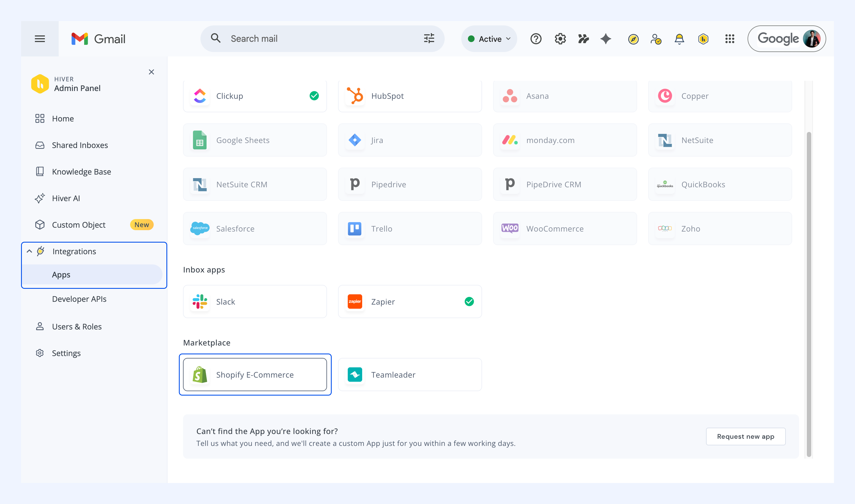Open the Clickup integration card
The image size is (855, 504).
pyautogui.click(x=255, y=96)
